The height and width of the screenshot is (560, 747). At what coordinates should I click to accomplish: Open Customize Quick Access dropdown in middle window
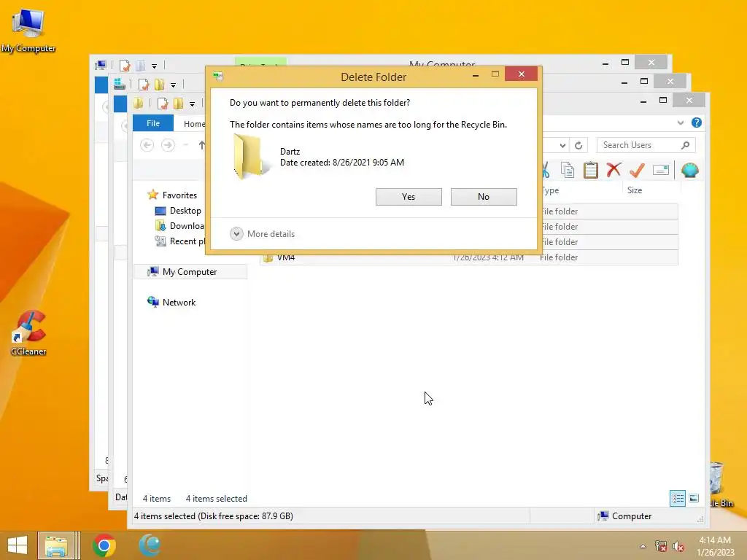(x=173, y=85)
